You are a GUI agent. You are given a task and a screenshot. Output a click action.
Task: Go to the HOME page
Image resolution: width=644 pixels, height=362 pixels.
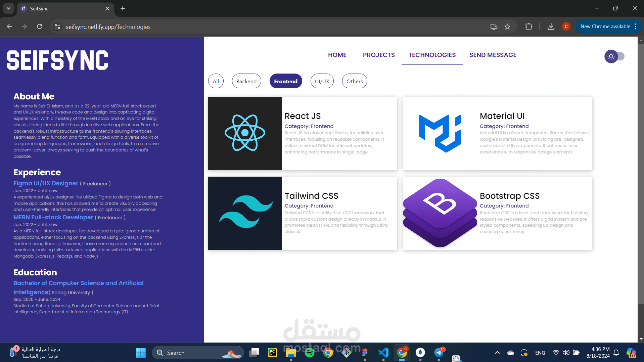337,55
